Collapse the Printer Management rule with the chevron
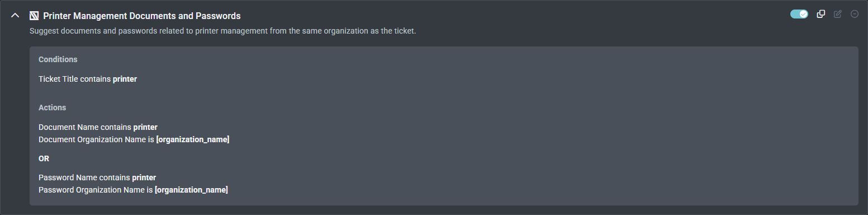 click(x=15, y=16)
